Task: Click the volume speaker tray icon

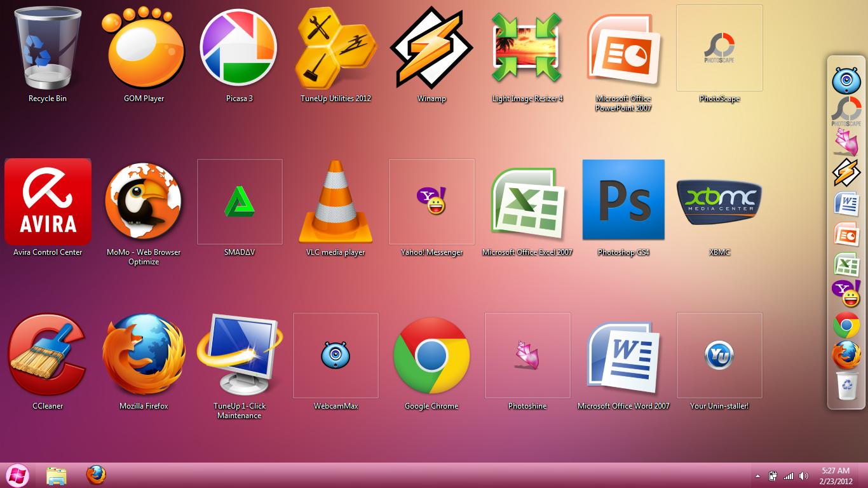Action: coord(804,476)
